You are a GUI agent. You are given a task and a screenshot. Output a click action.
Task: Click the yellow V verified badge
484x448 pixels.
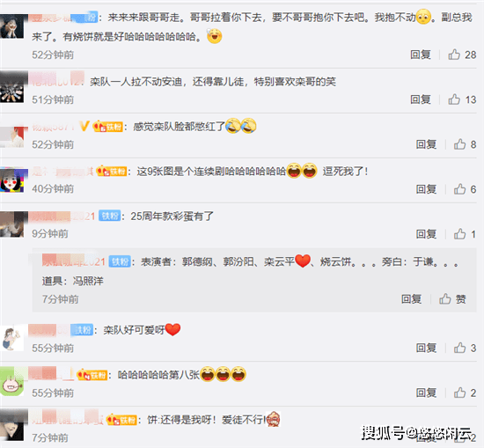[x=84, y=126]
